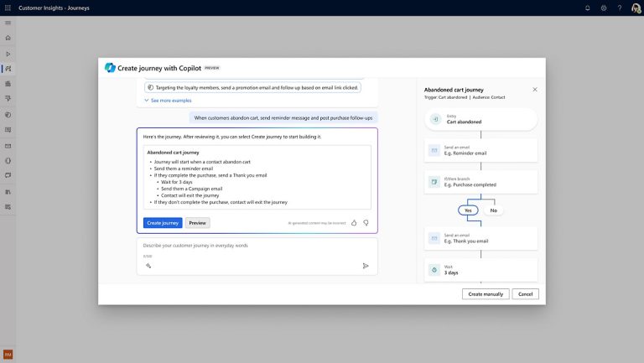Click 'Trigger: Cart abandoned' label in preview
The width and height of the screenshot is (644, 363).
click(445, 97)
